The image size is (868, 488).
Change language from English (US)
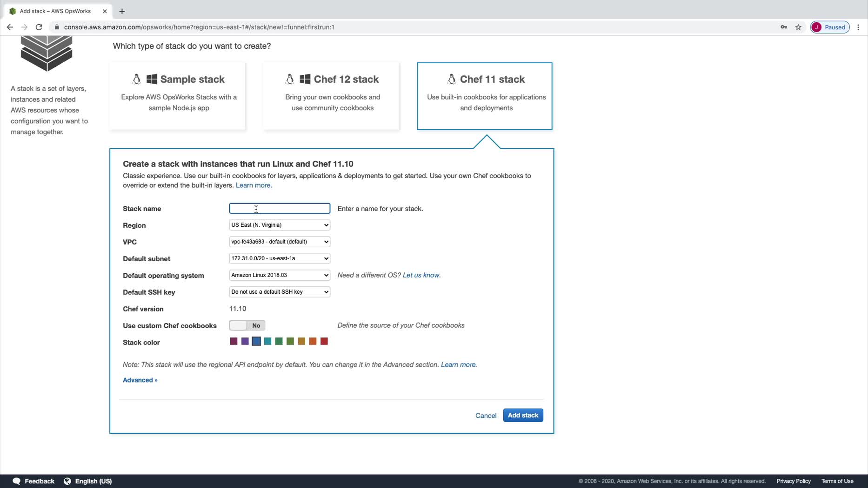coord(93,481)
